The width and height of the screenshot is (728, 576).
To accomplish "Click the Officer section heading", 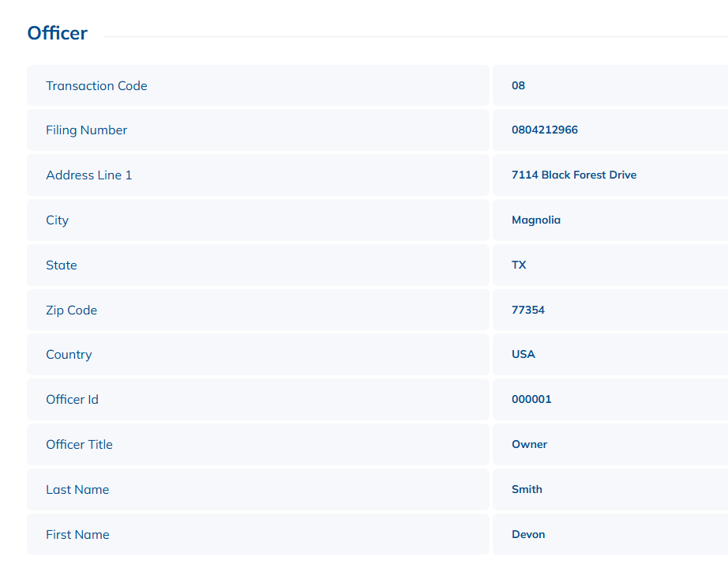I will 57,33.
